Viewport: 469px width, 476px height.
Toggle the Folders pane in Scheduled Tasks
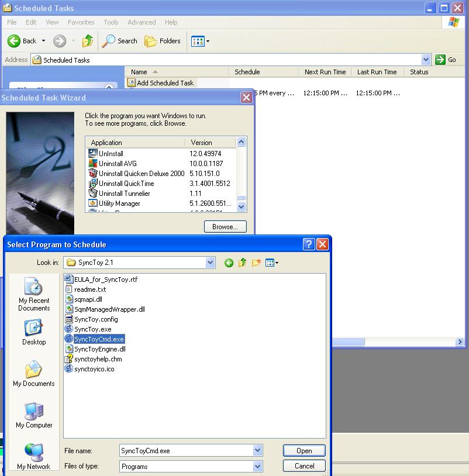coord(163,41)
